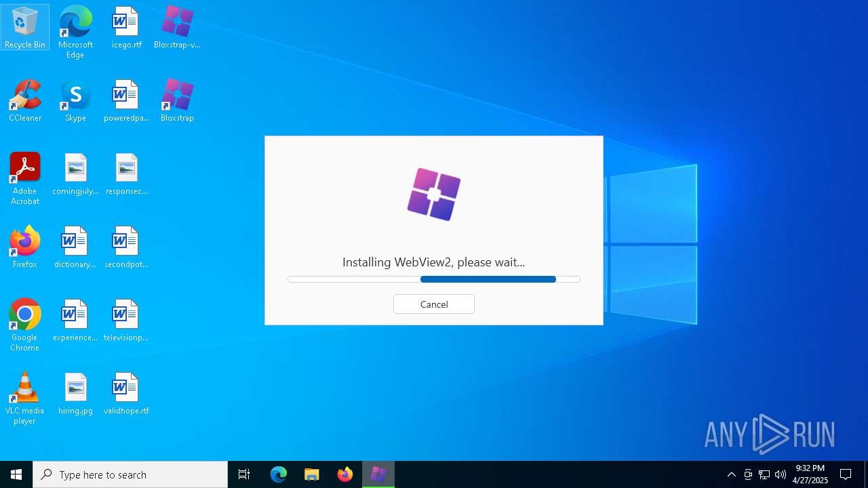This screenshot has height=488, width=868.
Task: Select the VLC media player shortcut
Action: point(25,399)
